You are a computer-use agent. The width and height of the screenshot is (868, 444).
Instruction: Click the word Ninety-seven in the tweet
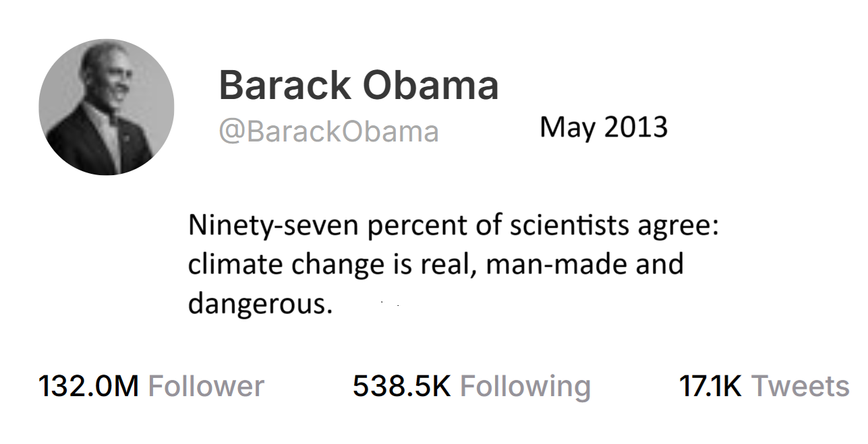(273, 225)
